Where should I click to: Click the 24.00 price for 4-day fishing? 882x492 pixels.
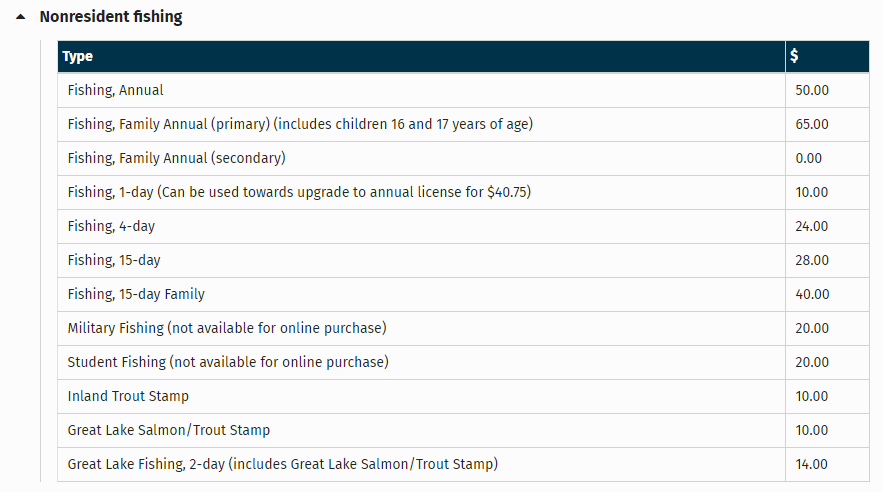click(x=812, y=226)
